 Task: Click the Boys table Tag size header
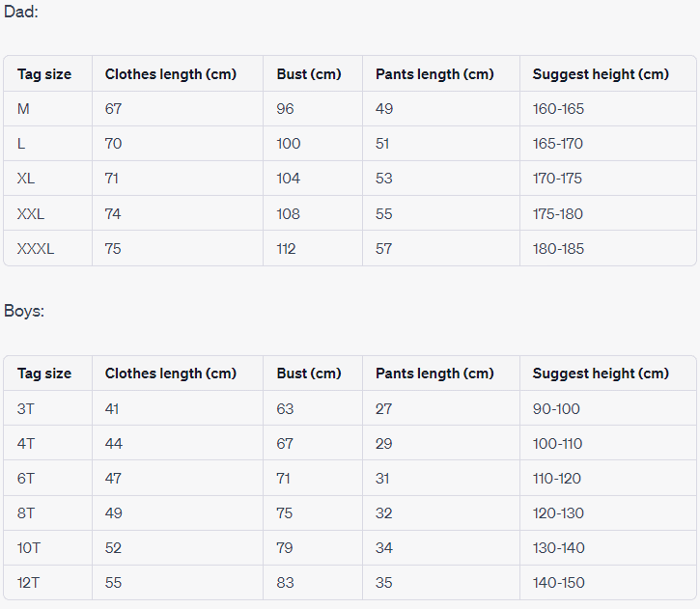[44, 374]
